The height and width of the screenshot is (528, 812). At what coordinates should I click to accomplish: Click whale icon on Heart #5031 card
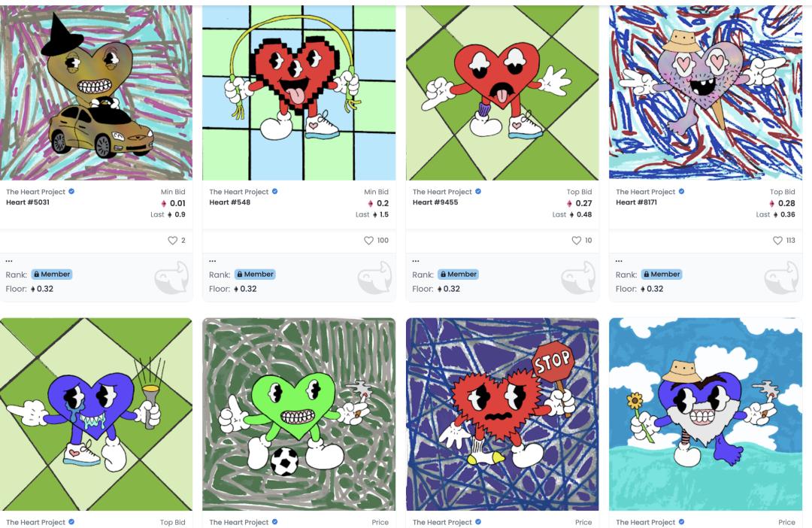tap(172, 278)
